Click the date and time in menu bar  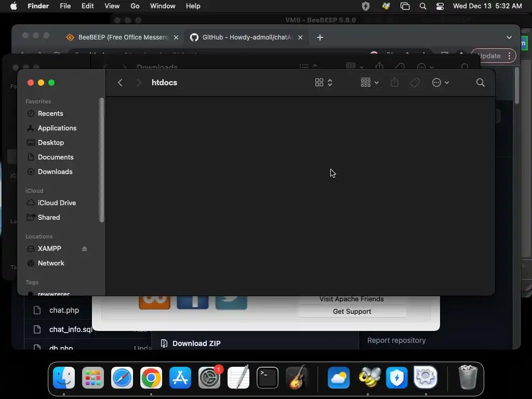point(487,6)
